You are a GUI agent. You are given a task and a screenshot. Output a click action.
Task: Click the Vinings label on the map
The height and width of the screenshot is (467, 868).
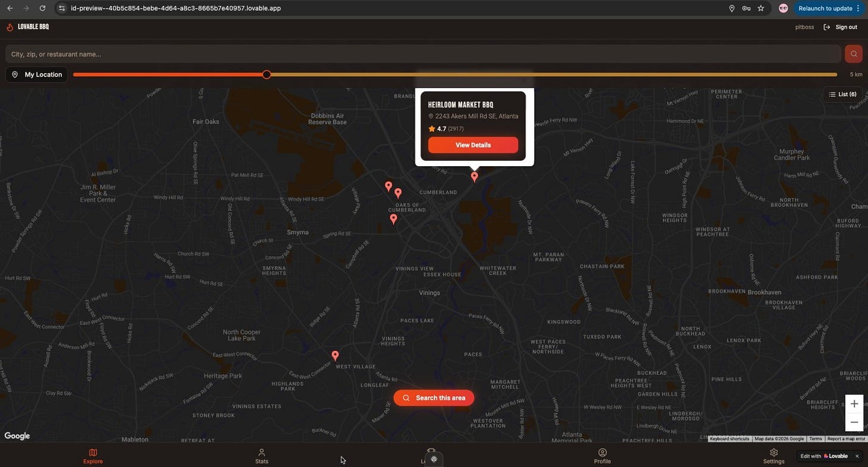pos(429,292)
